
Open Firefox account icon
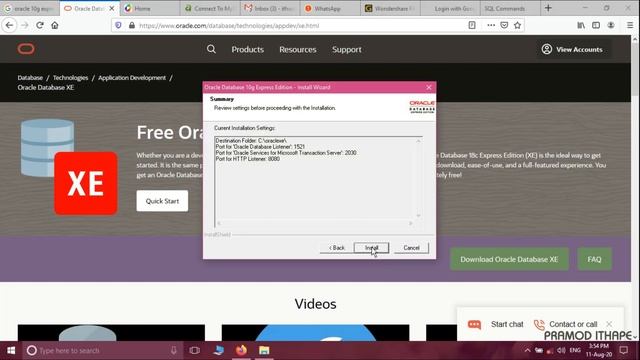611,25
